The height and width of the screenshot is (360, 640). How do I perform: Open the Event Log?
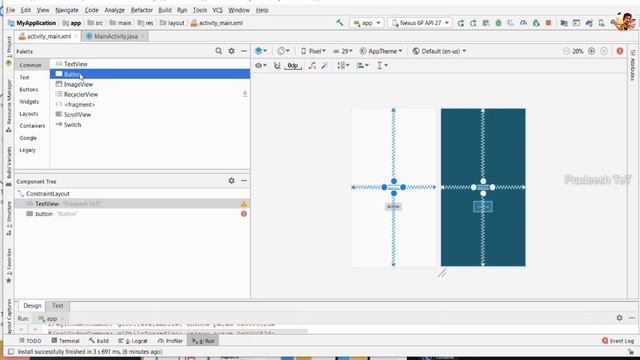[x=618, y=340]
